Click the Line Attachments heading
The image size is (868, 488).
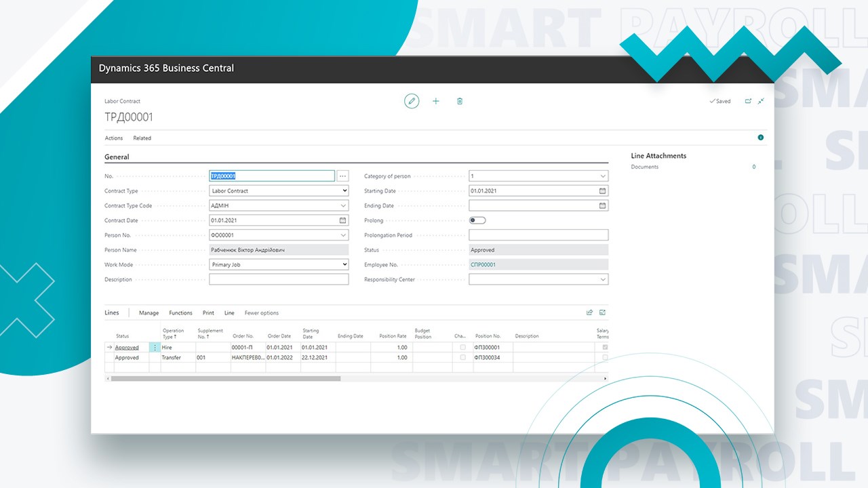coord(658,156)
